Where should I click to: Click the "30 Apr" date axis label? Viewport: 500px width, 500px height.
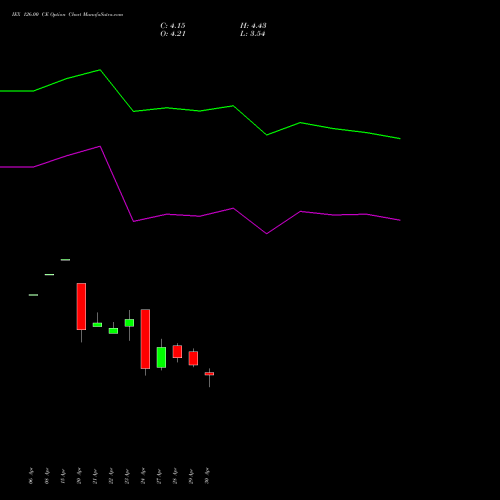coord(207,476)
